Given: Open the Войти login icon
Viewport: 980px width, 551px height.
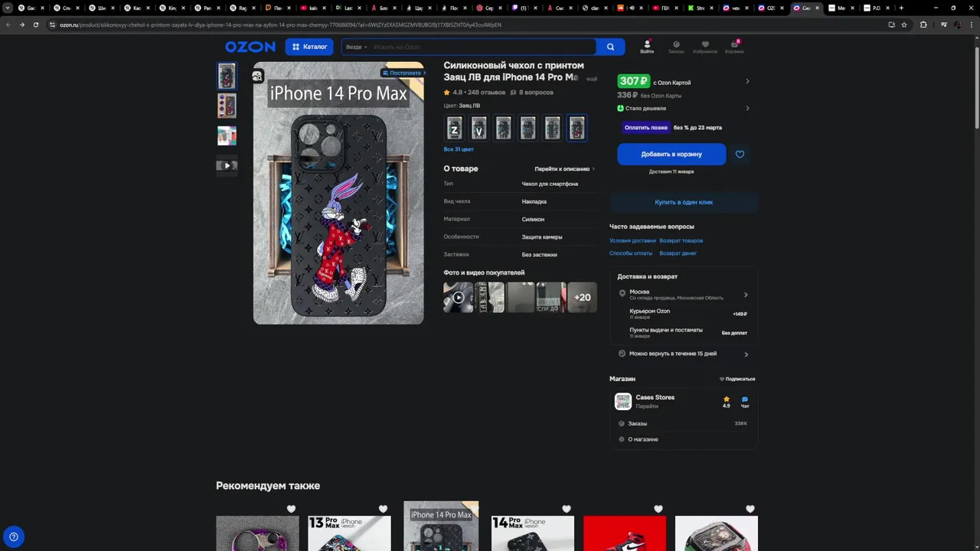Looking at the screenshot, I should pos(647,47).
